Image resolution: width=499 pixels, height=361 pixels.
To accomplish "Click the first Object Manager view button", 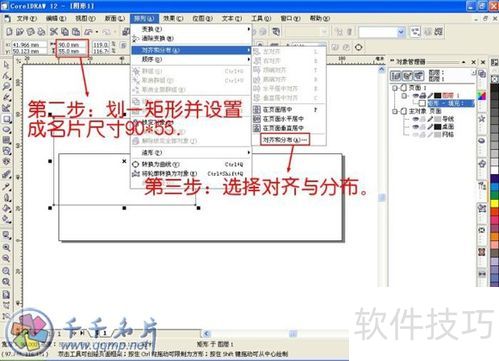I will (396, 76).
